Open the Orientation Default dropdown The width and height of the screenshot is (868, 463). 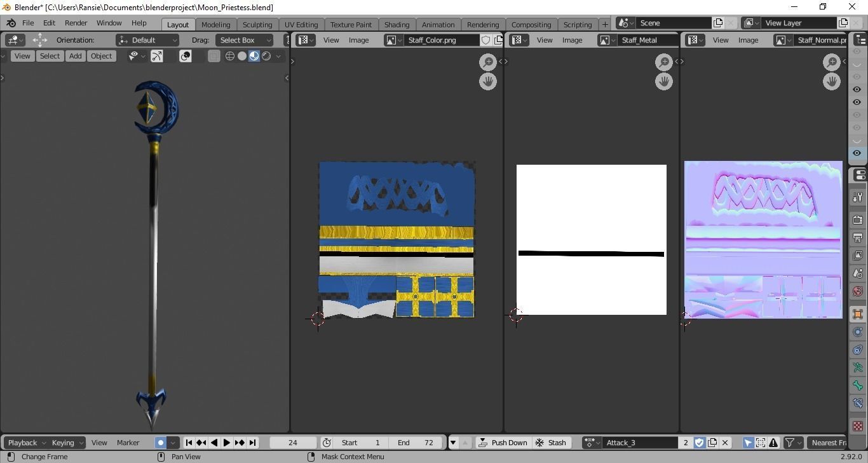click(147, 40)
